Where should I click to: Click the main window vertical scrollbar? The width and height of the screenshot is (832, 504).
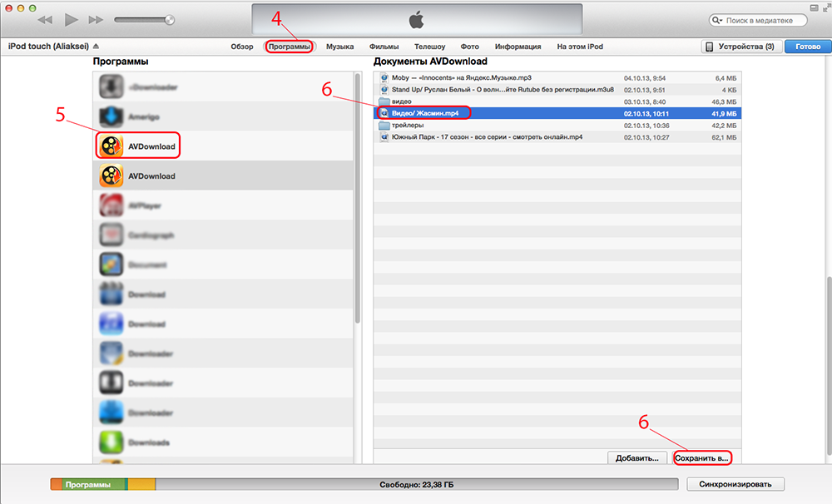point(829,366)
